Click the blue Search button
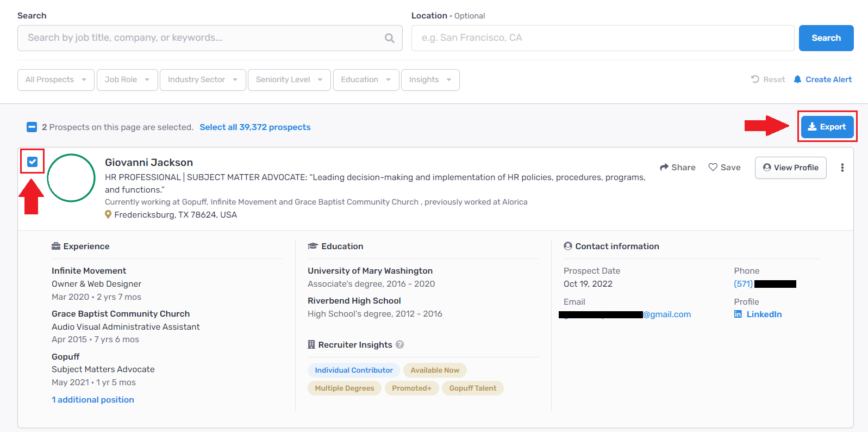 (826, 38)
